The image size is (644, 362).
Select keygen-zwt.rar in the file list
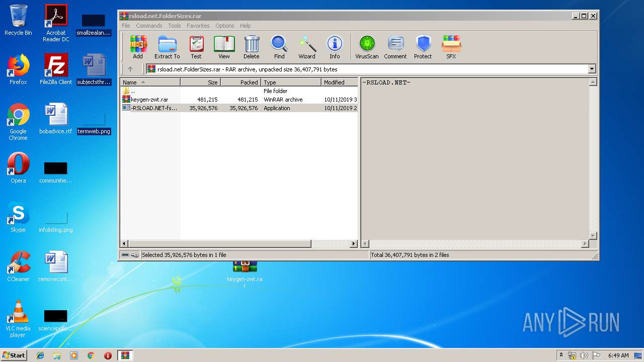239,100
